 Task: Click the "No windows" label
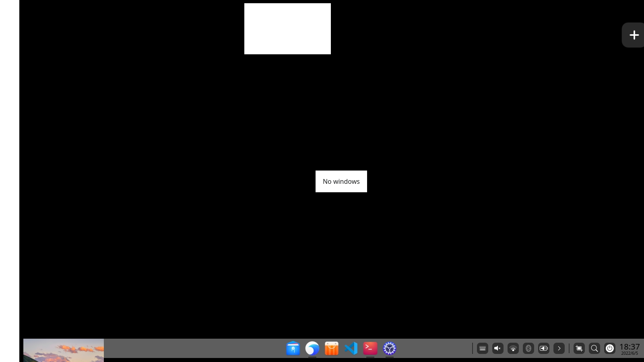point(341,181)
